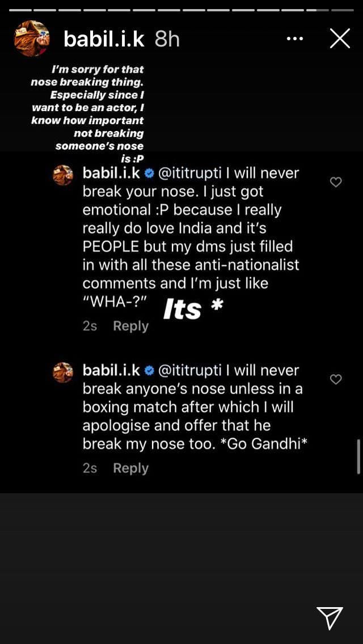The height and width of the screenshot is (644, 363).
Task: Tap verified badge in second comment
Action: 149,370
